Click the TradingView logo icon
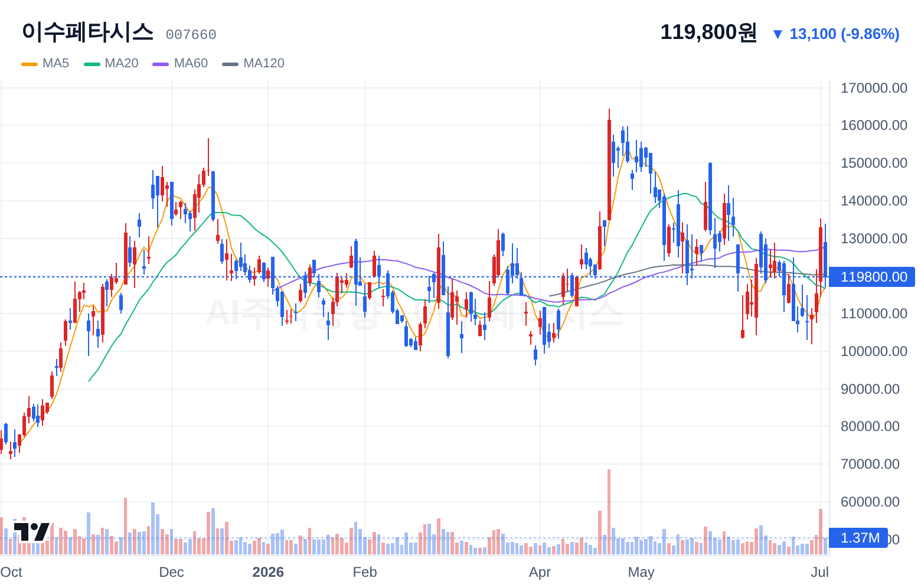This screenshot has width=921, height=588. 32,531
